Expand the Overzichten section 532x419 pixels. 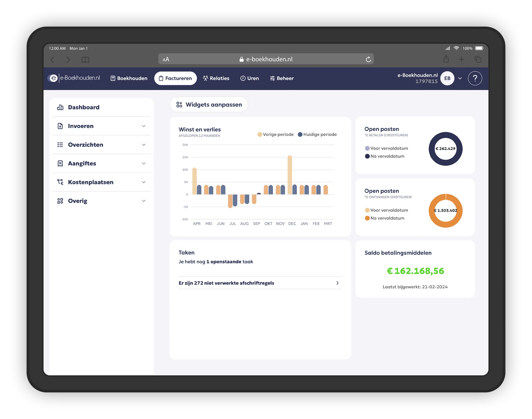coord(144,145)
